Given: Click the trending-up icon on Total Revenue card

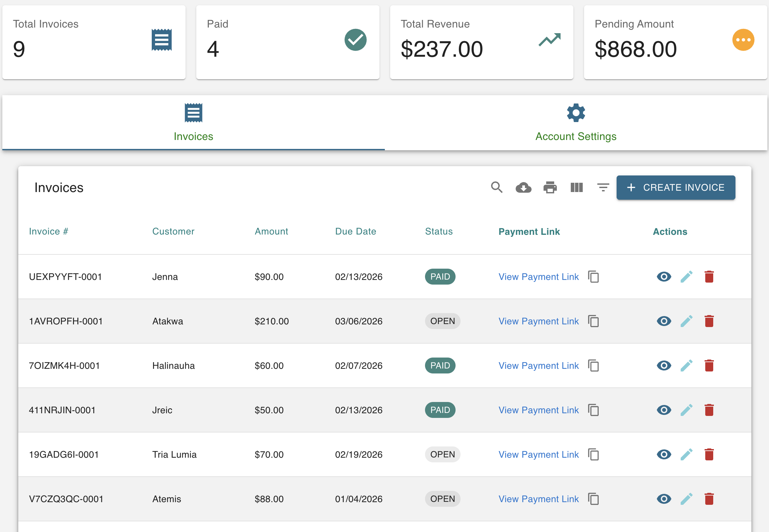Looking at the screenshot, I should click(x=549, y=40).
